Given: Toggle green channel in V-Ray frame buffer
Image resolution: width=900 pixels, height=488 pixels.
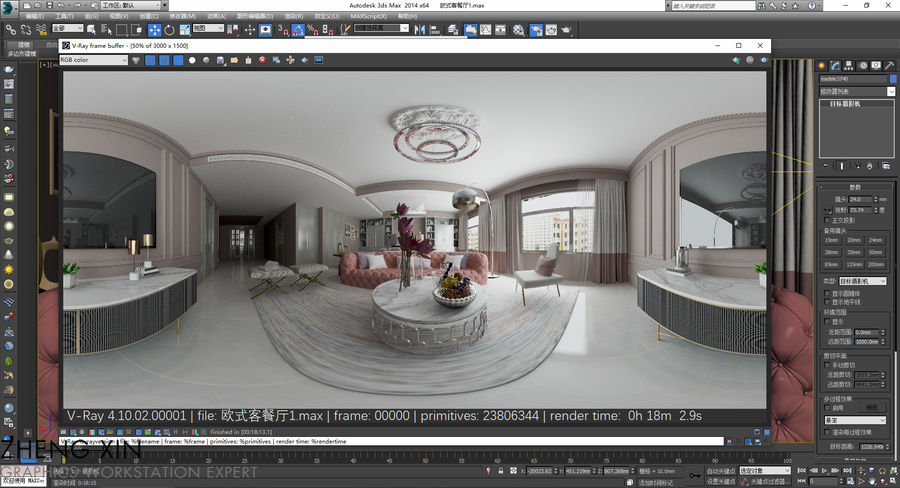Looking at the screenshot, I should coord(164,60).
